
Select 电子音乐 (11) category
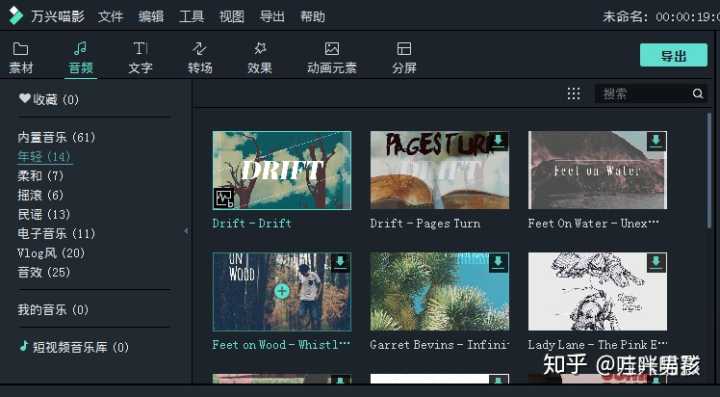tap(56, 234)
